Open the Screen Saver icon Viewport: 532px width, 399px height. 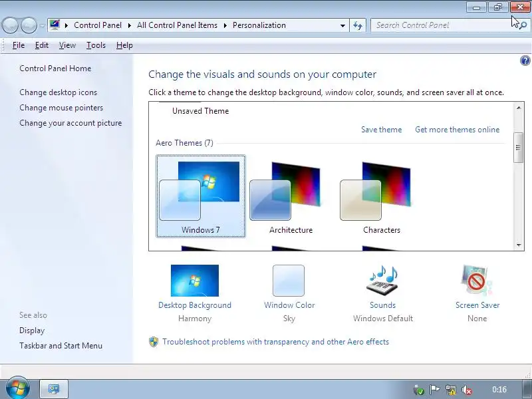pyautogui.click(x=477, y=281)
